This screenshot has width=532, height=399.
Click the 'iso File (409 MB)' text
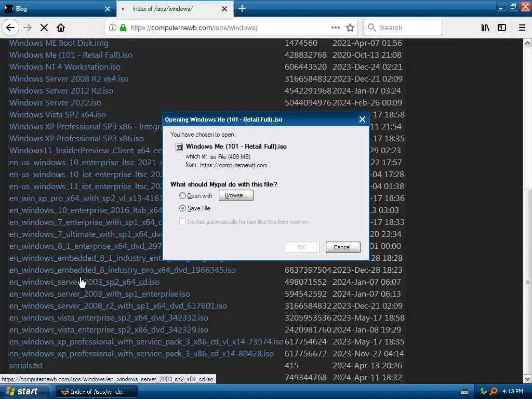coord(230,157)
